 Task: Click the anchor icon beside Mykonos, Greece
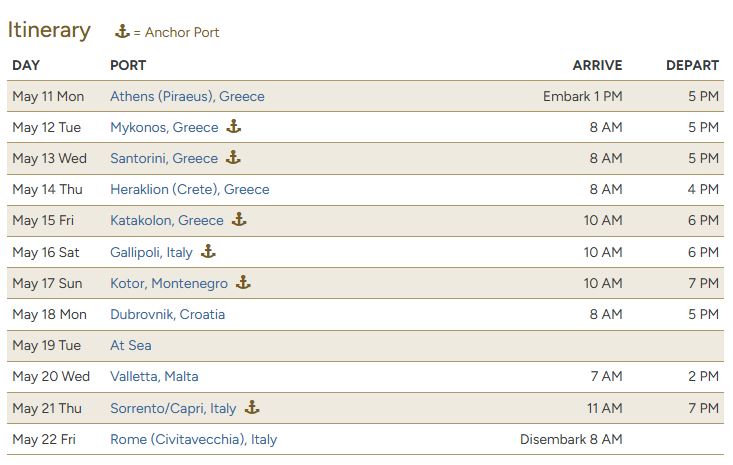[x=234, y=127]
